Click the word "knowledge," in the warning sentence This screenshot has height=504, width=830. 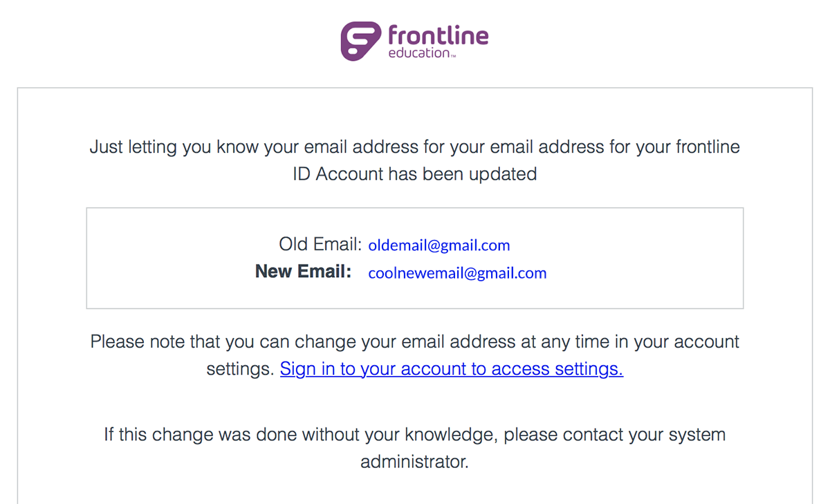pos(450,436)
